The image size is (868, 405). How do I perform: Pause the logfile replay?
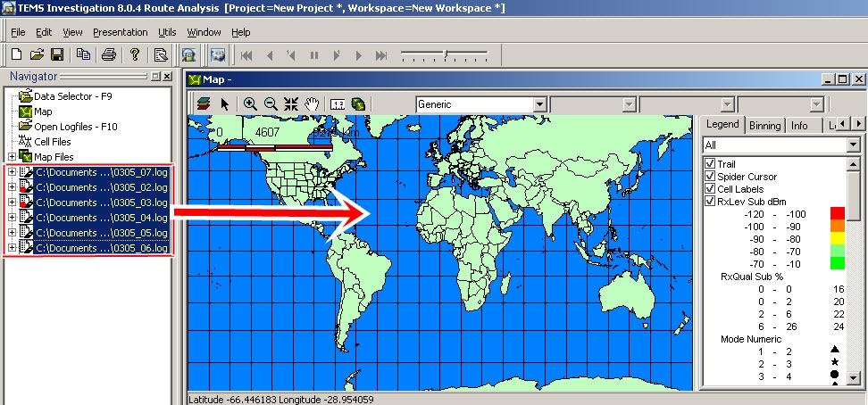point(313,55)
